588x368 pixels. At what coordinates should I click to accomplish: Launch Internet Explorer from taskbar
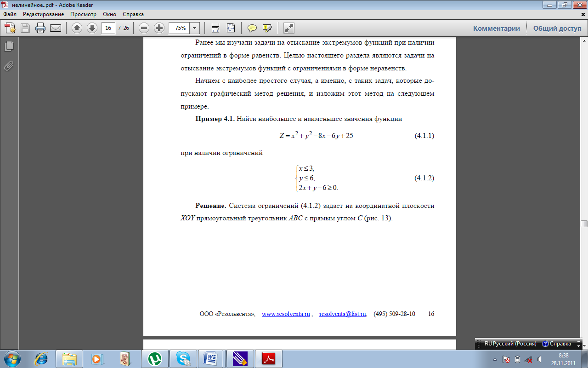(41, 359)
